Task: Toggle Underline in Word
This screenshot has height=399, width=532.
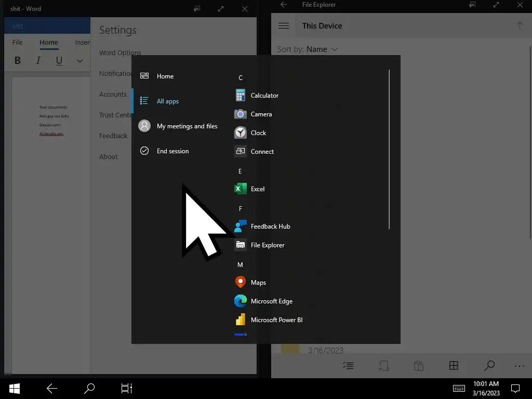Action: 59,60
